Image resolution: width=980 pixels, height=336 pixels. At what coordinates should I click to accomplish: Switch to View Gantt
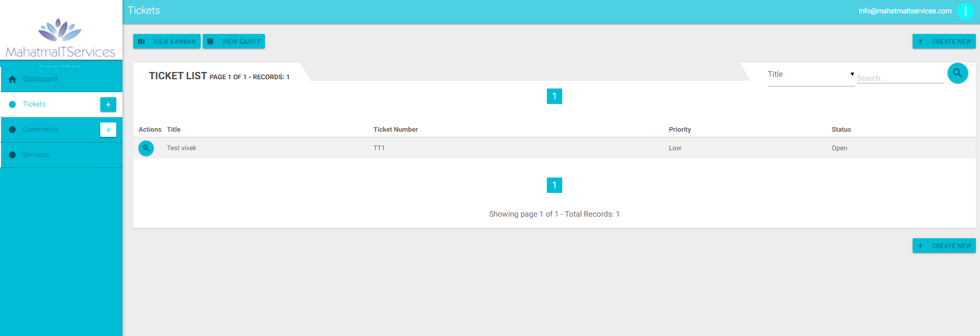(x=234, y=42)
